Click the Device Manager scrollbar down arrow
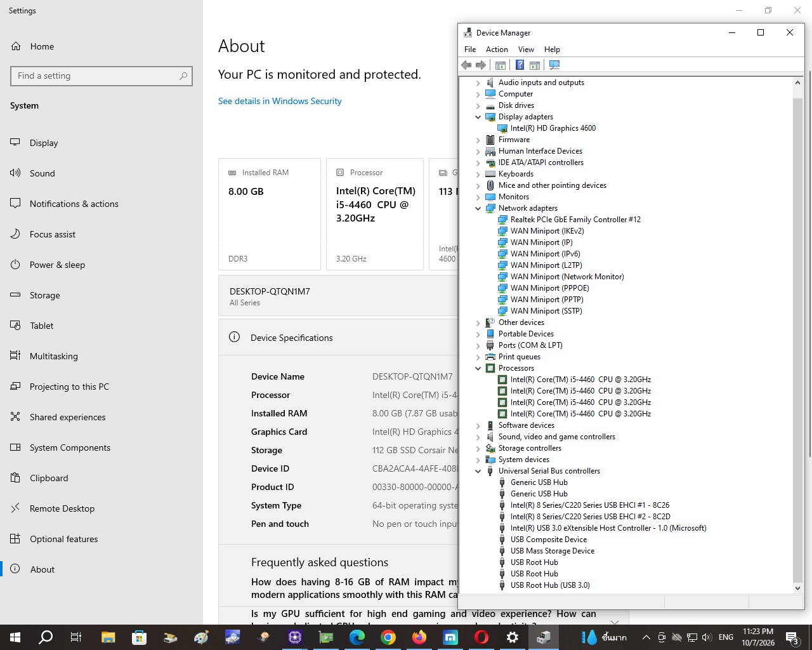This screenshot has height=650, width=812. (798, 588)
